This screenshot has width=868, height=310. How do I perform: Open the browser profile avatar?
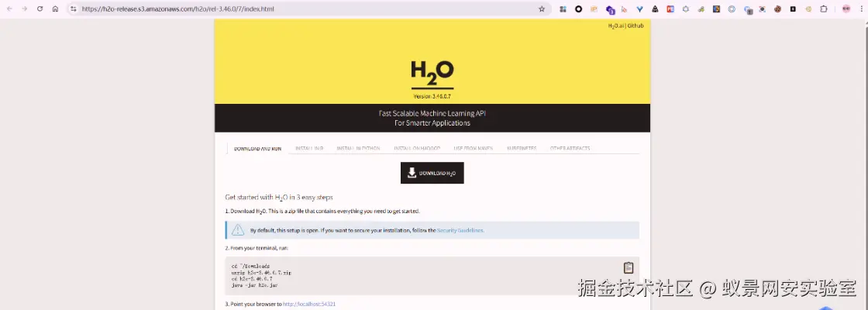[846, 9]
